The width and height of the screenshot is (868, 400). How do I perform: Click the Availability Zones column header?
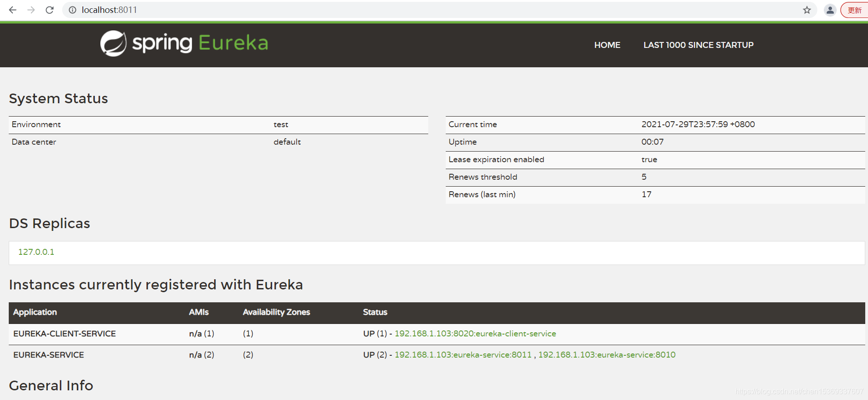coord(276,312)
